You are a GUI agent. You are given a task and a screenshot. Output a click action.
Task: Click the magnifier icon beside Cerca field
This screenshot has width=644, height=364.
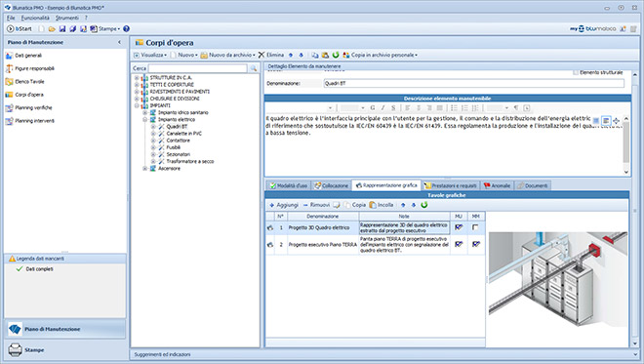(254, 68)
